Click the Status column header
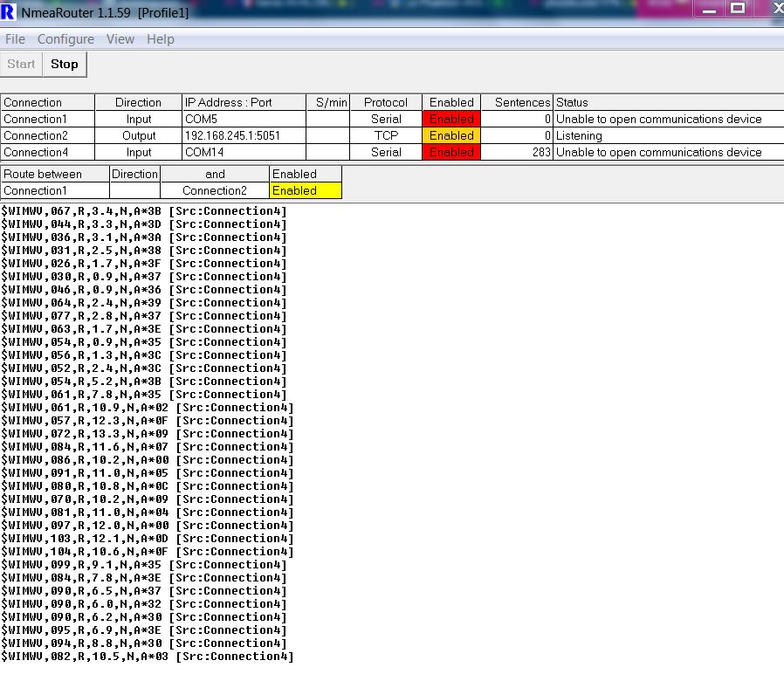The image size is (784, 681). click(572, 102)
